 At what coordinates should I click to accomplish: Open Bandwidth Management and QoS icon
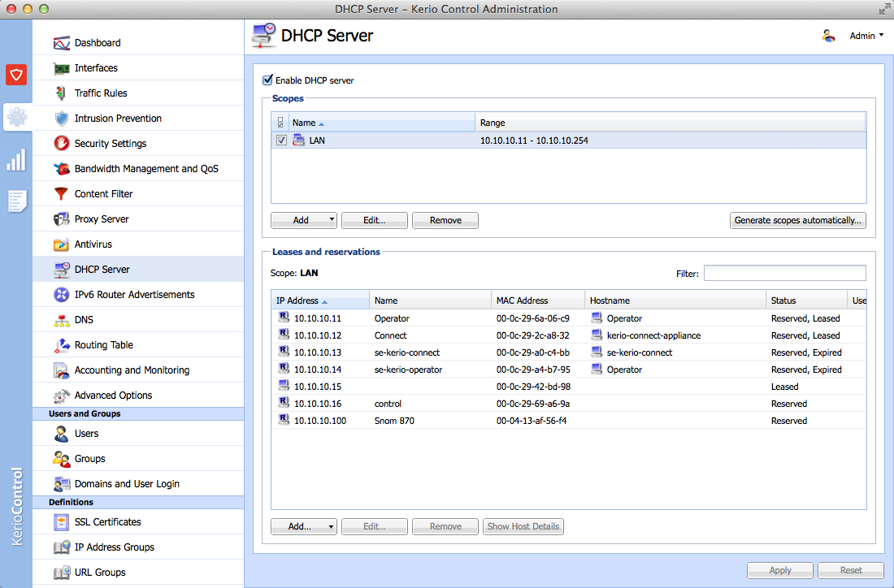tap(62, 169)
